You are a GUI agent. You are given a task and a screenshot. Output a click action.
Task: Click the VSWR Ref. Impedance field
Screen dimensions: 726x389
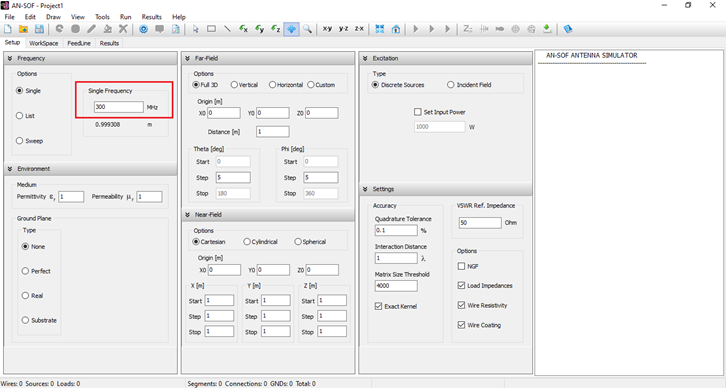point(480,223)
